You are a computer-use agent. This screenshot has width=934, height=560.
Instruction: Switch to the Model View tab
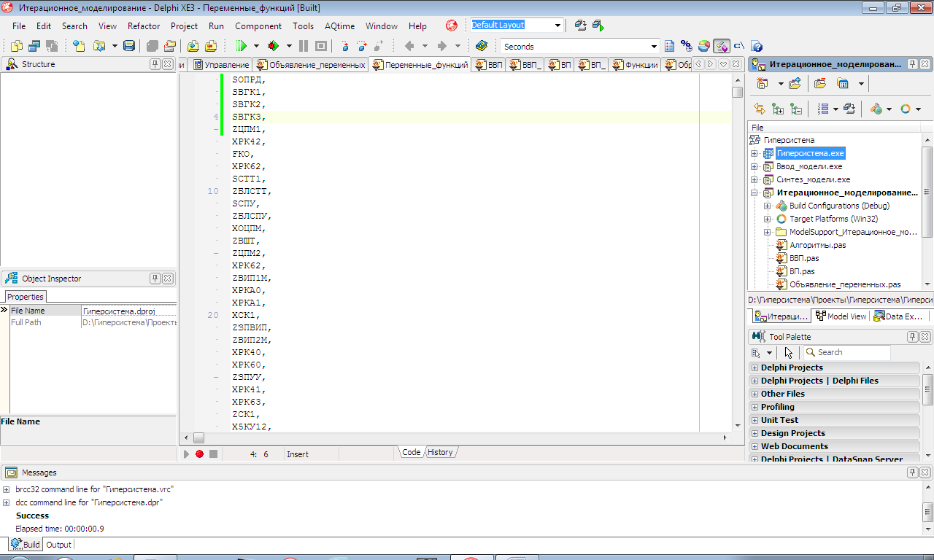[x=841, y=316]
